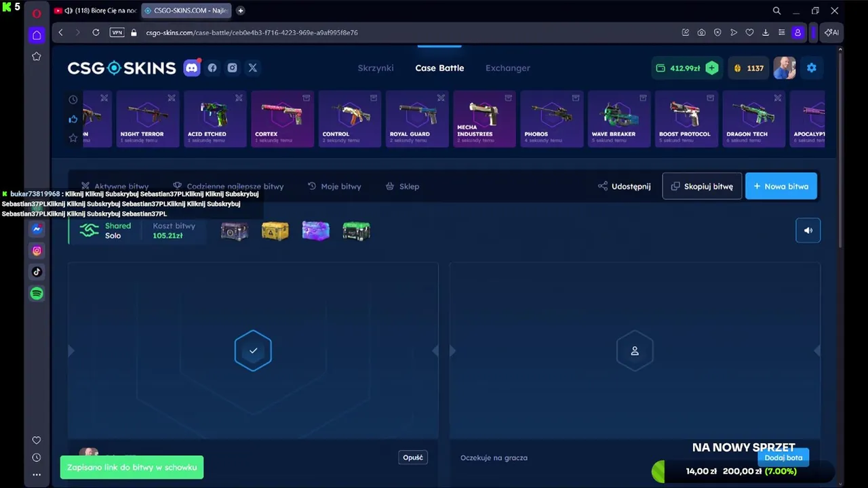Open the purple Opera account icon
Image resolution: width=868 pixels, height=488 pixels.
(797, 33)
